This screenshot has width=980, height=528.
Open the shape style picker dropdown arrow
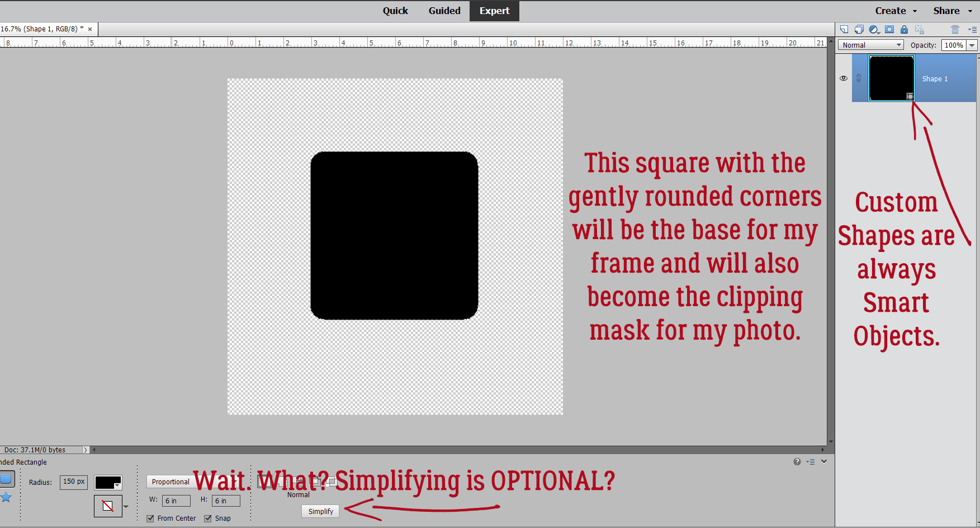[126, 507]
